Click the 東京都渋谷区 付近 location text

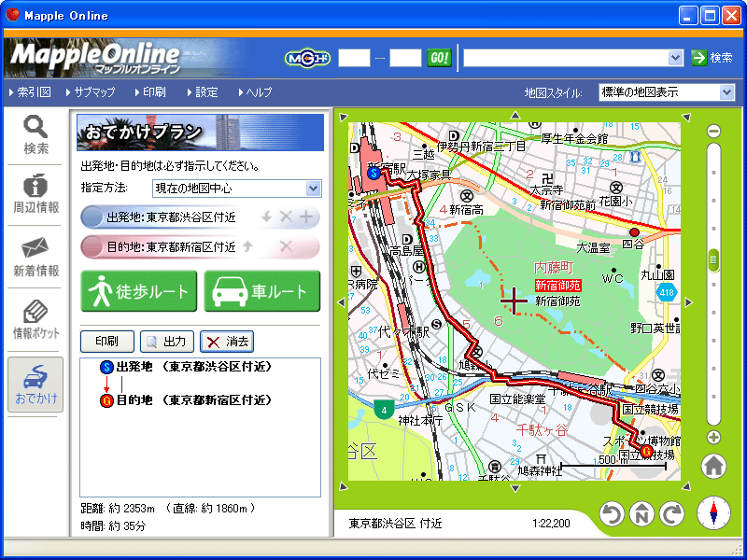395,524
